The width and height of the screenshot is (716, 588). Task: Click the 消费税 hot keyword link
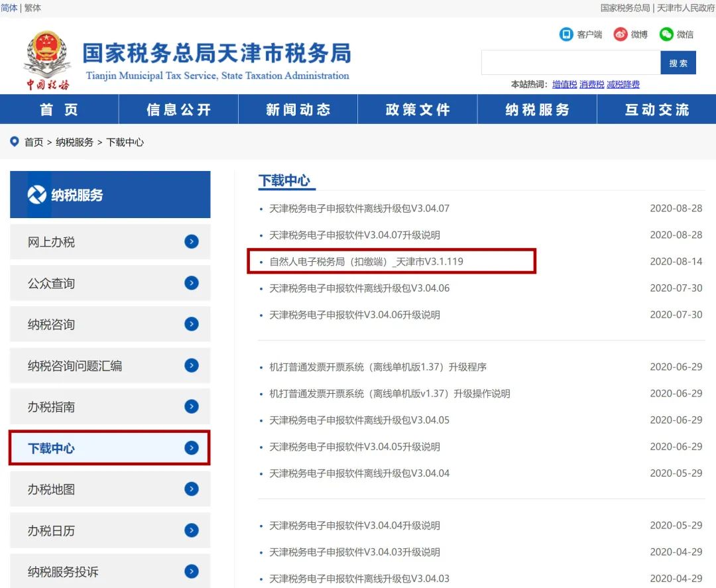(x=592, y=84)
